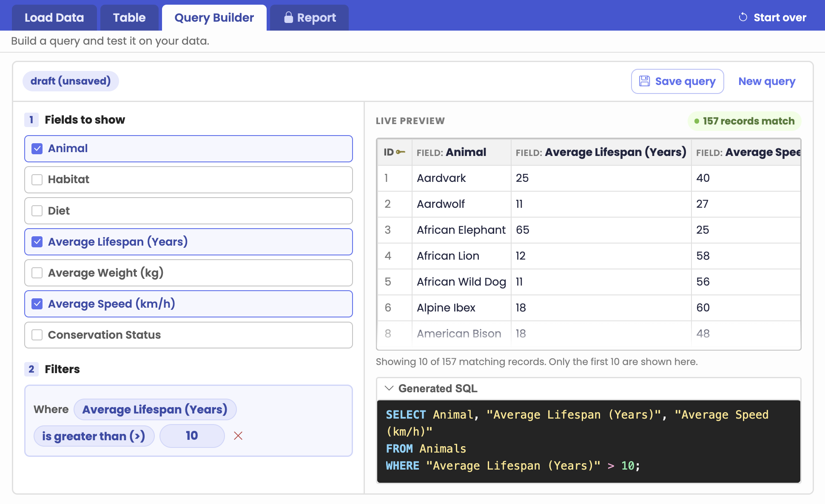Viewport: 825px width, 504px height.
Task: Enable the Diet field checkbox
Action: tap(37, 211)
